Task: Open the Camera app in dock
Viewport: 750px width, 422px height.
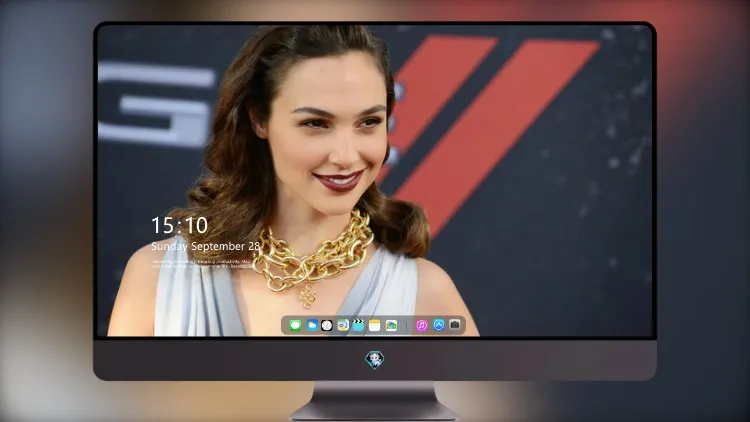Action: click(x=455, y=325)
